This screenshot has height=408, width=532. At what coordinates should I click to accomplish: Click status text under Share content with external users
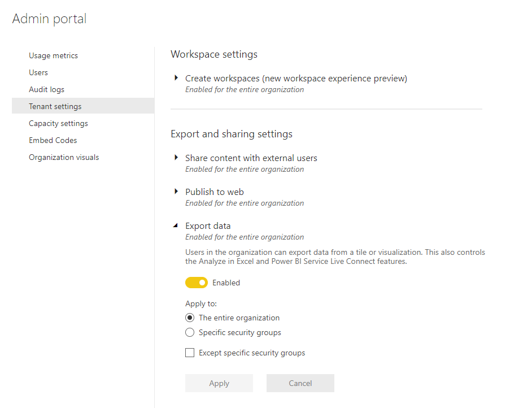[245, 170]
